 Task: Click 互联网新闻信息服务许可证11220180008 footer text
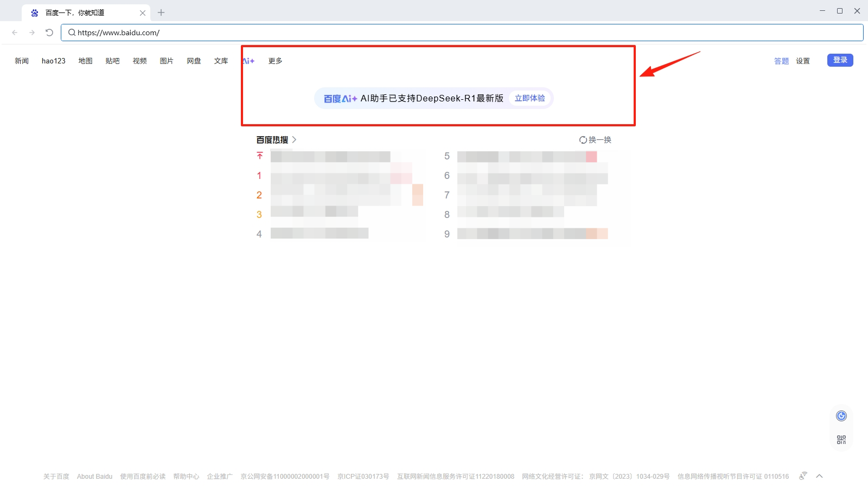coord(456,477)
